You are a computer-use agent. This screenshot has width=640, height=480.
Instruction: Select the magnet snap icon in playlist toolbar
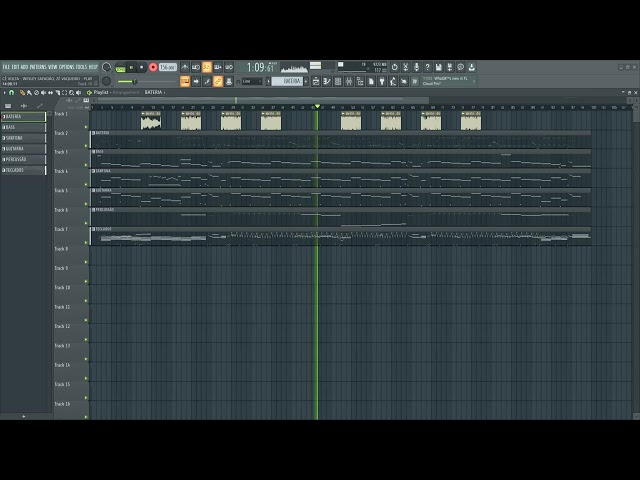(x=11, y=93)
